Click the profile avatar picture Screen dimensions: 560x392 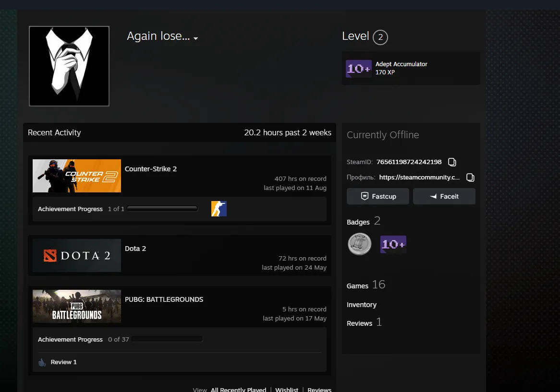tap(69, 66)
